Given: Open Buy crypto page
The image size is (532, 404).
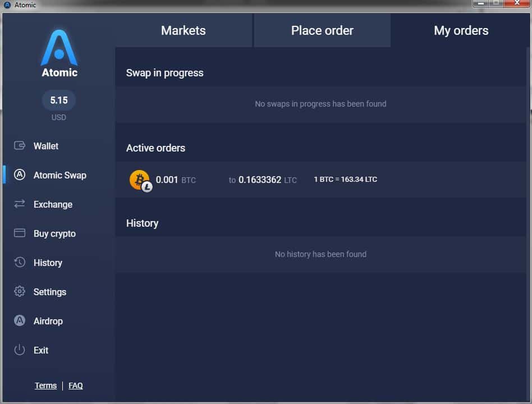Looking at the screenshot, I should [x=54, y=234].
